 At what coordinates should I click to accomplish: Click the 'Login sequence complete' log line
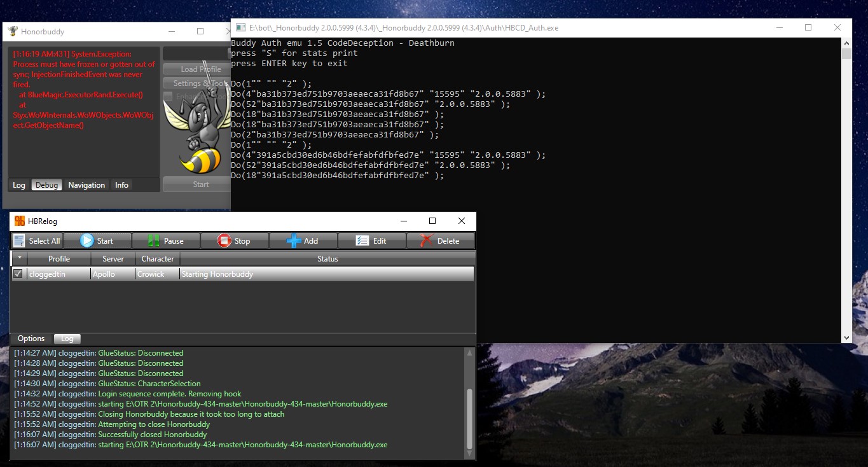(128, 394)
